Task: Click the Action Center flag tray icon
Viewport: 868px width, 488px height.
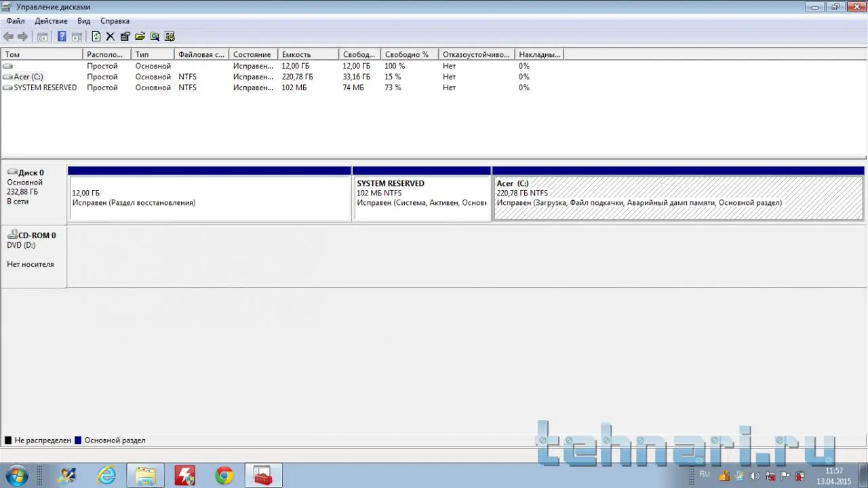Action: point(785,476)
